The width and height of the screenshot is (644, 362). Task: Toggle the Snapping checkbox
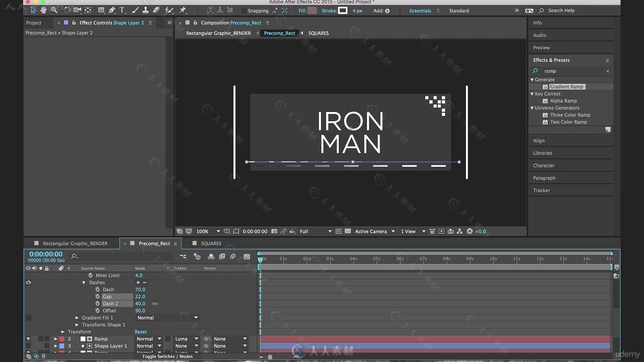point(244,11)
